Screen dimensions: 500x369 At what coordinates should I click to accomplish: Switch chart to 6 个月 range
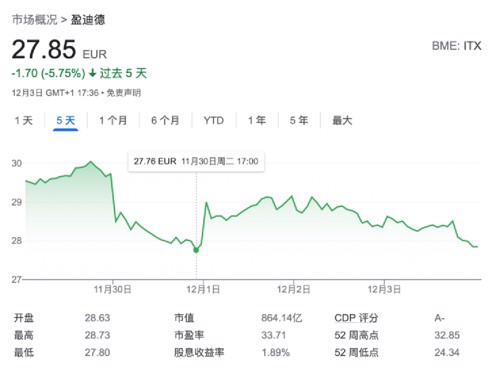pos(165,120)
